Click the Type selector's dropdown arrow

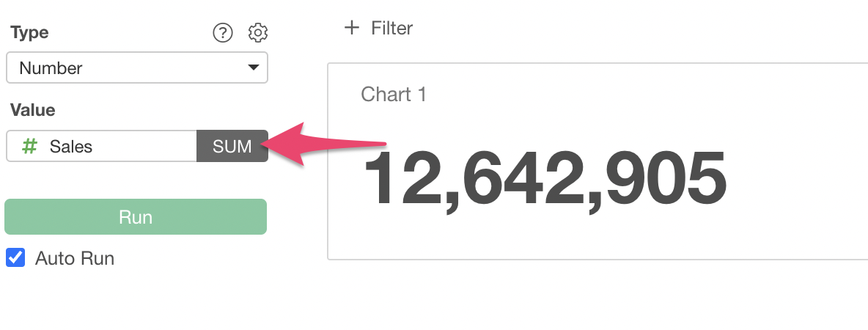pyautogui.click(x=254, y=68)
